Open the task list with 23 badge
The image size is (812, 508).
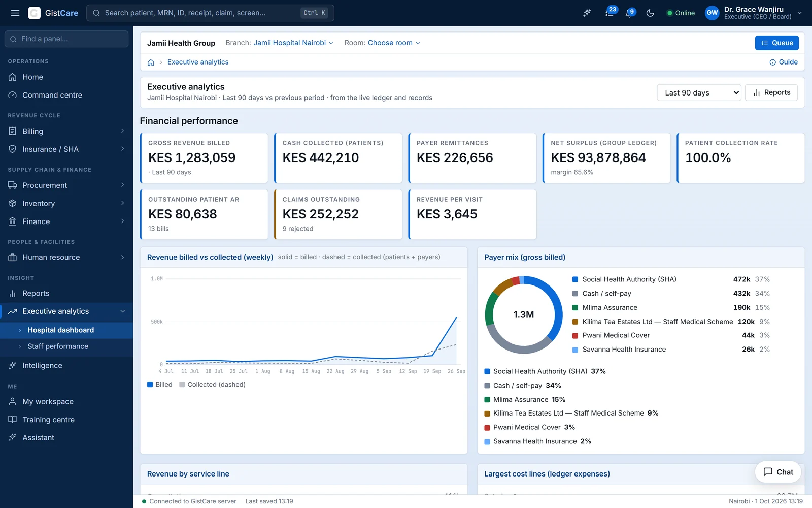pyautogui.click(x=610, y=13)
